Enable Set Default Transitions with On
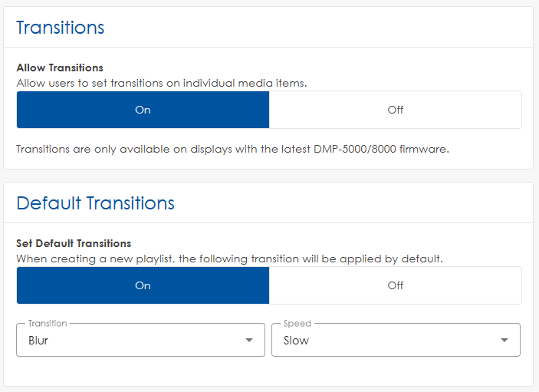This screenshot has width=539, height=392. (143, 285)
